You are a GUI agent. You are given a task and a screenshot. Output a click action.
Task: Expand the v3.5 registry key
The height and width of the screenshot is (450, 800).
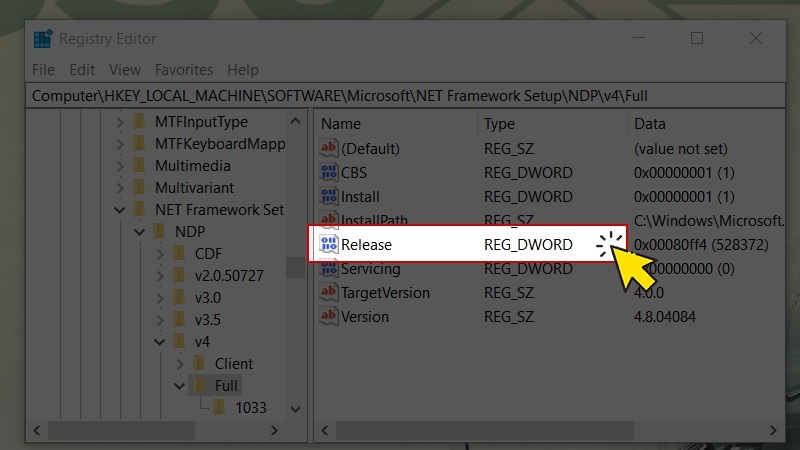pyautogui.click(x=160, y=320)
